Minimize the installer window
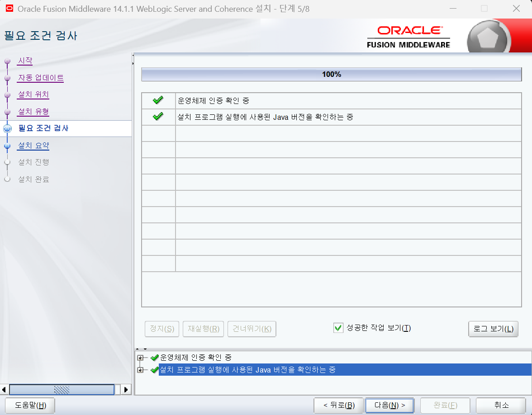532x415 pixels. pos(452,9)
